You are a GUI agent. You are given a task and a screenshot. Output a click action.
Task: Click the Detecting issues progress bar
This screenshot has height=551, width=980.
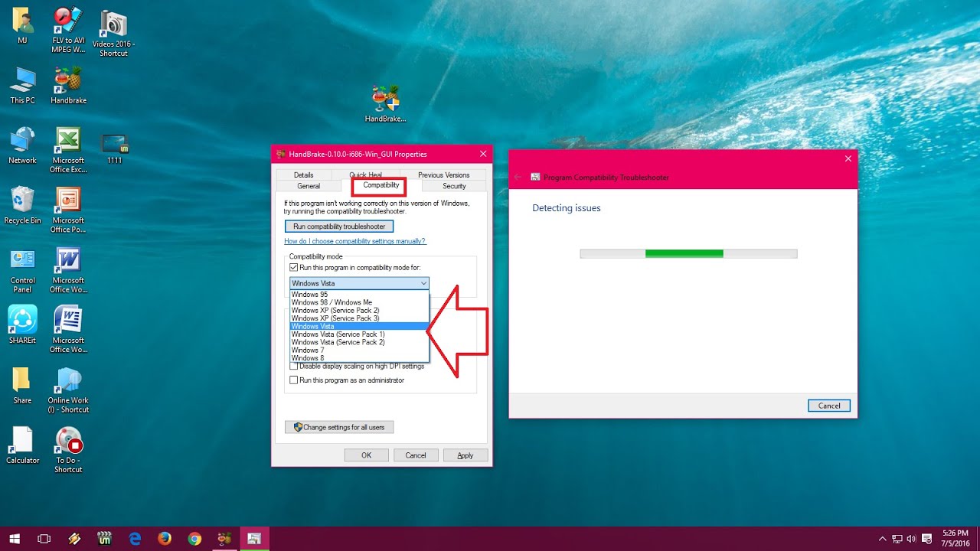689,253
